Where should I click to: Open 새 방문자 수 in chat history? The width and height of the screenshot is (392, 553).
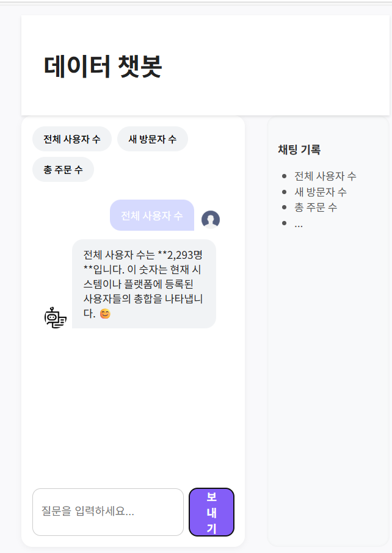point(321,192)
